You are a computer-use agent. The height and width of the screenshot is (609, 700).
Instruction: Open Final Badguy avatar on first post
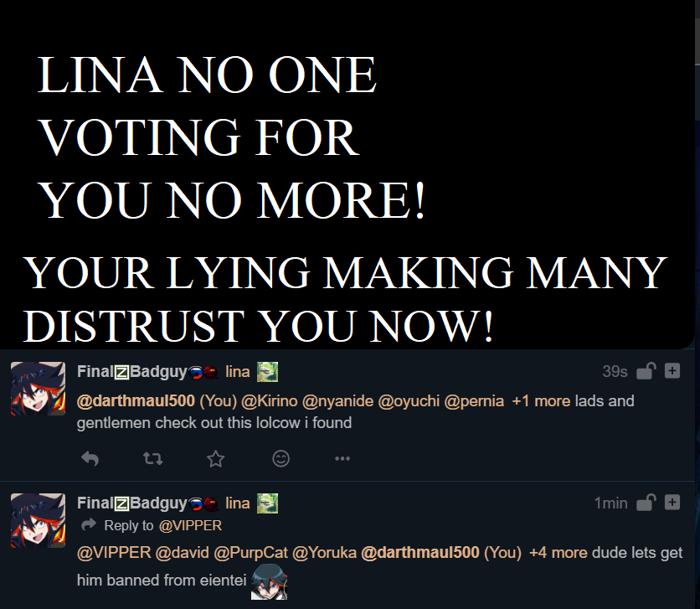(38, 389)
